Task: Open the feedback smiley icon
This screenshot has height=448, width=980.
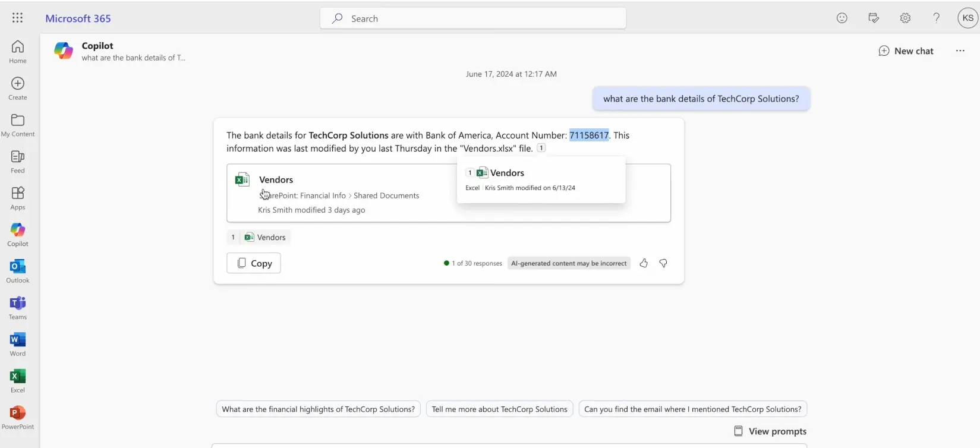Action: (842, 18)
